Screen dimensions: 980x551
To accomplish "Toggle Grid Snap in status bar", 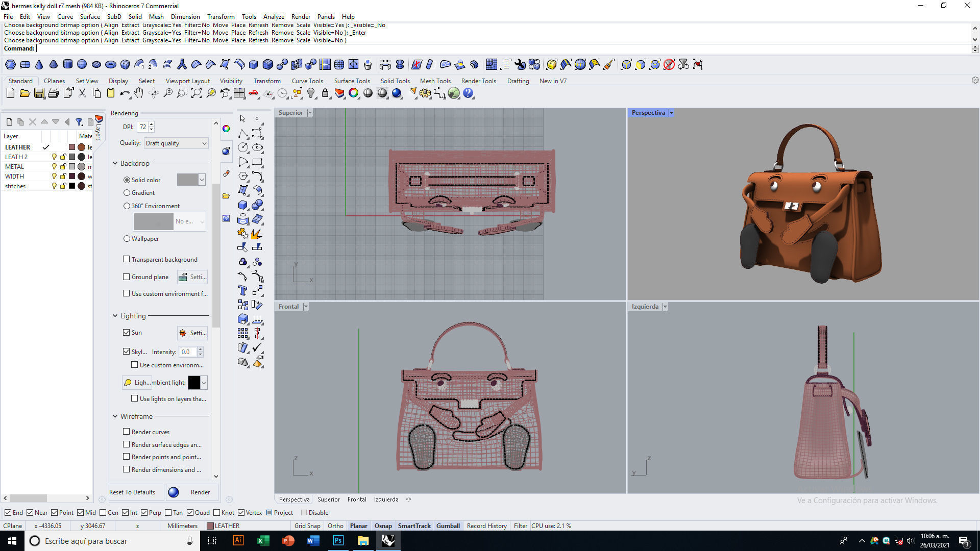I will pos(307,525).
